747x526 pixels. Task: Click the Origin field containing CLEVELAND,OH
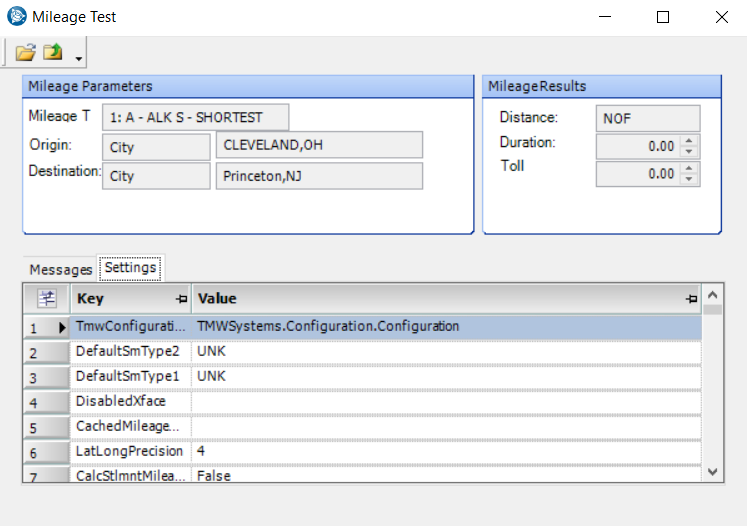[319, 145]
